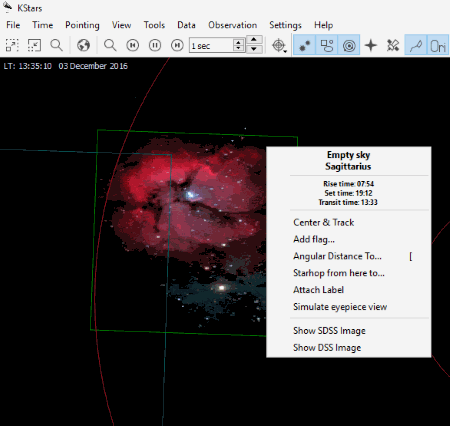This screenshot has width=450, height=426.
Task: Click the Zoom In toolbar icon
Action: [x=12, y=45]
